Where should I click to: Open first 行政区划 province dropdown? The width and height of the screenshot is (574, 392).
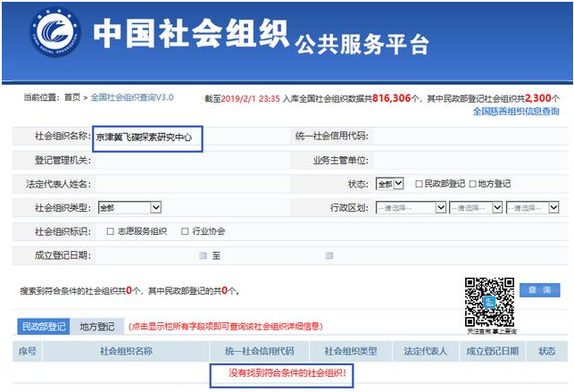(x=412, y=207)
